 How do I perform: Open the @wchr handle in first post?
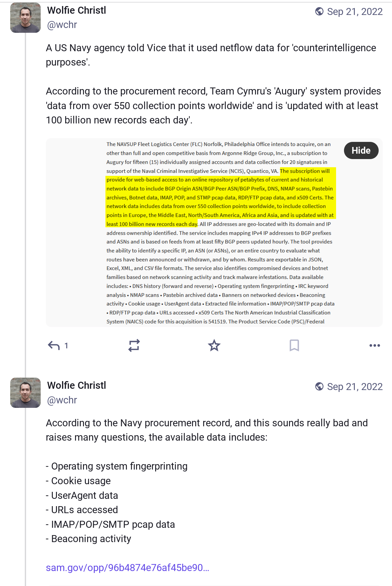click(62, 25)
